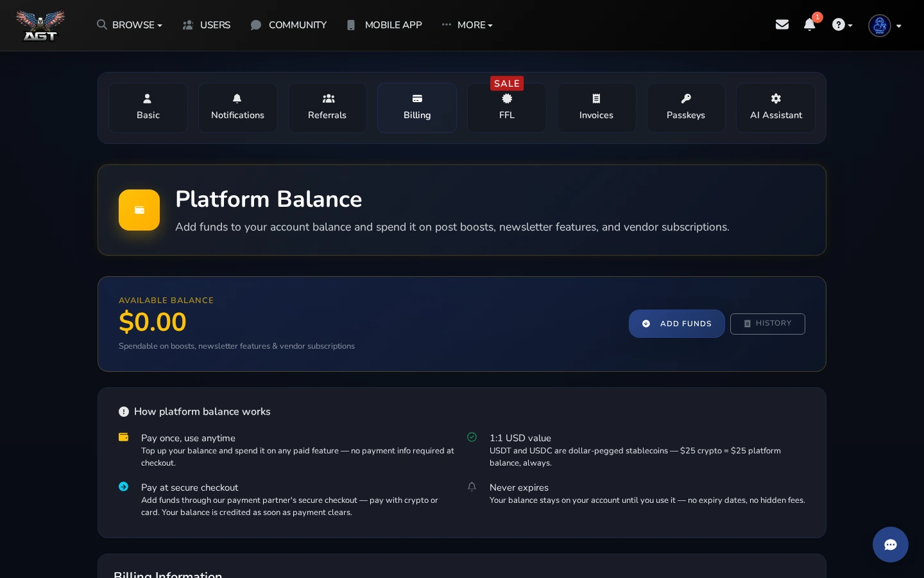
Task: Open the Referrals tab
Action: click(x=327, y=108)
